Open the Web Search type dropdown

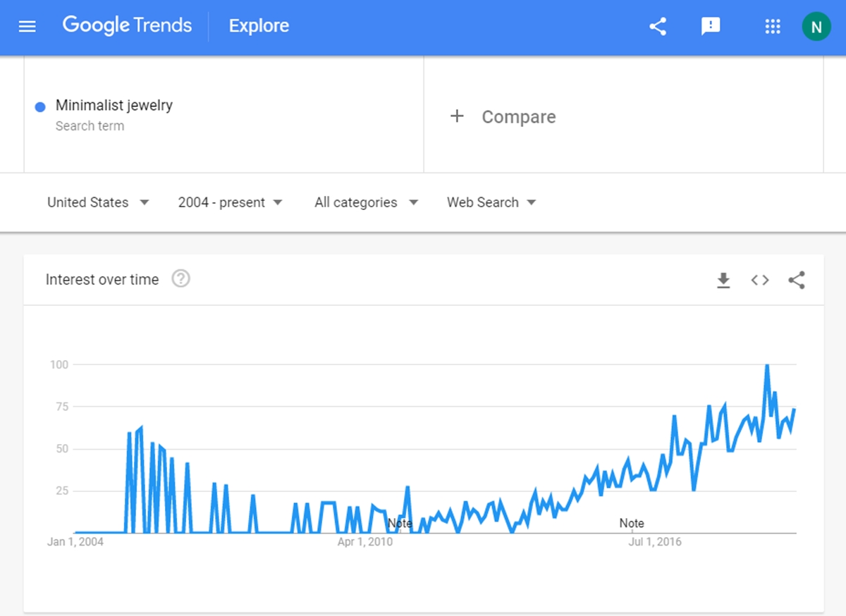(x=491, y=202)
